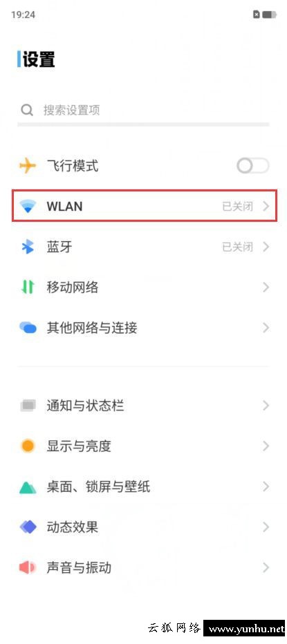
Task: Open Bluetooth settings via its chevron arrow
Action: 266,247
